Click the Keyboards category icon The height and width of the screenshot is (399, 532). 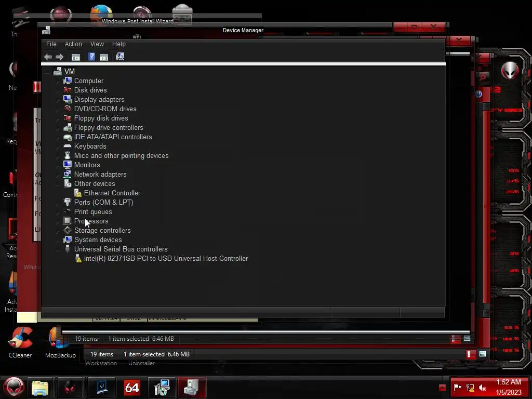68,146
